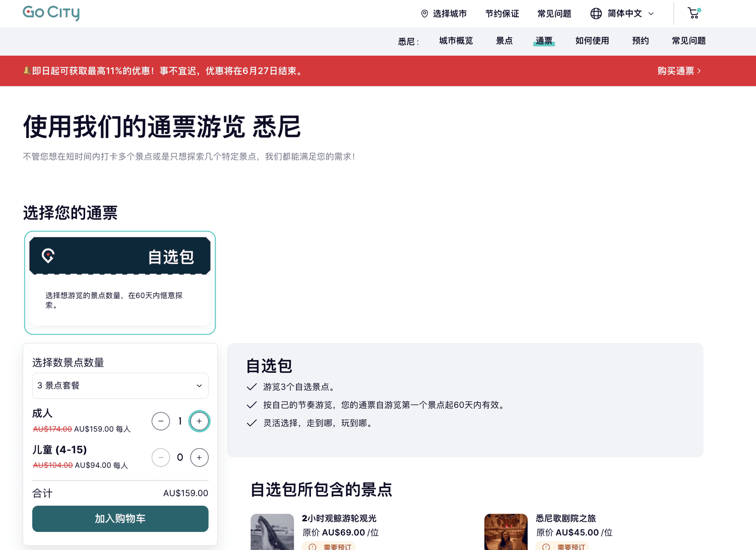Image resolution: width=756 pixels, height=550 pixels.
Task: Select the 自选包 pass card
Action: coord(120,283)
